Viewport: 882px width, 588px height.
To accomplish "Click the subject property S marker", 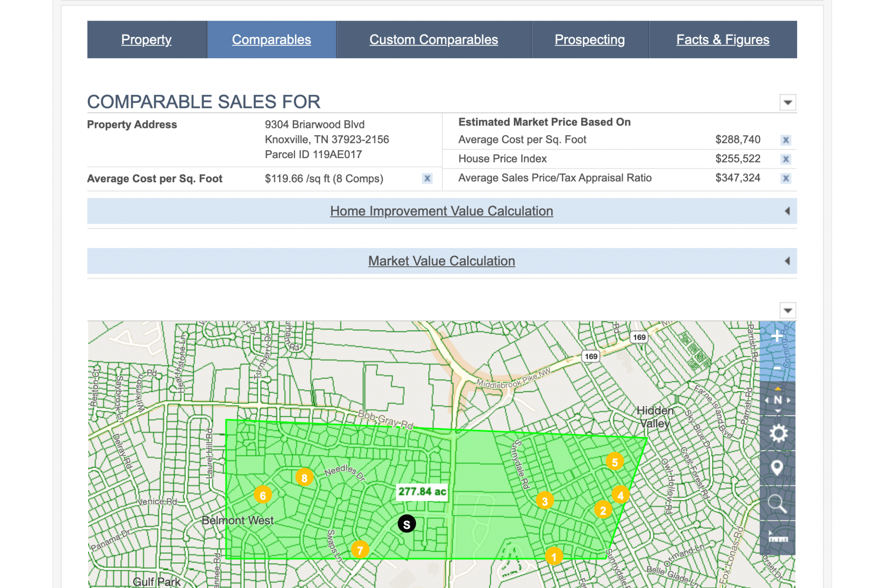I will (x=406, y=524).
